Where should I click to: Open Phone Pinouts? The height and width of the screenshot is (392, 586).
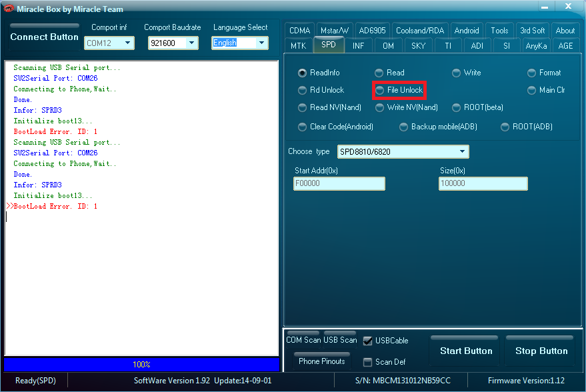(321, 361)
